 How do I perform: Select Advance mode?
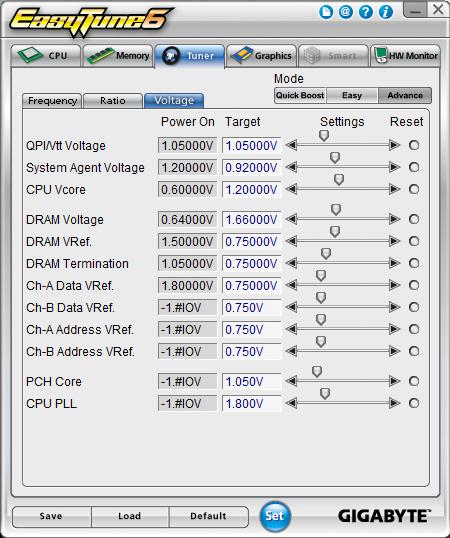tap(405, 95)
